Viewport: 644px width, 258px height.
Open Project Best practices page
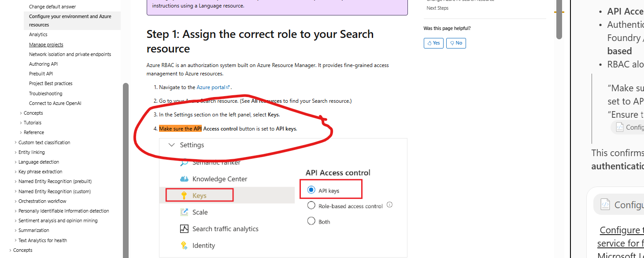tap(51, 83)
